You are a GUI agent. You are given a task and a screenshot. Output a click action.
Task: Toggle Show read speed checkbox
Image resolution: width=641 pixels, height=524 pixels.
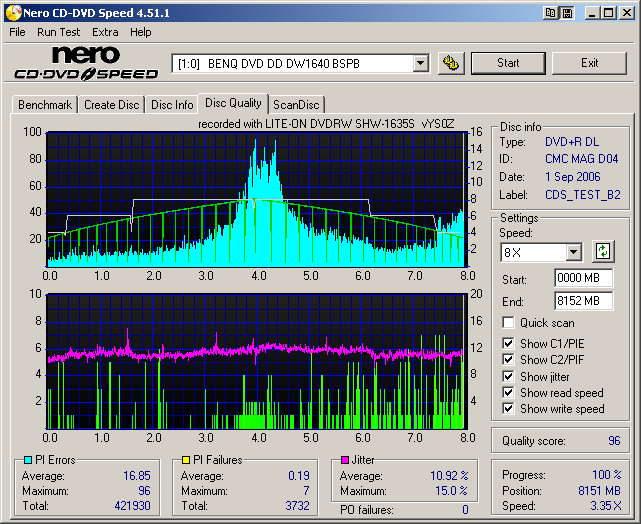click(x=508, y=392)
